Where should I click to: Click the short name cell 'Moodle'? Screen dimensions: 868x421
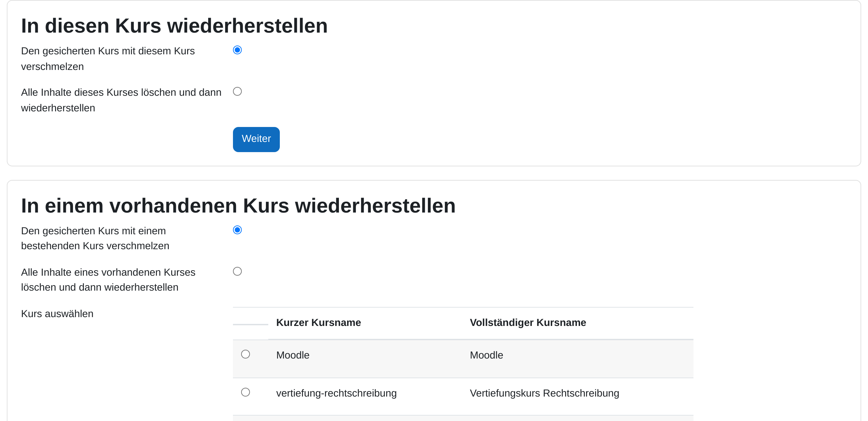click(x=293, y=355)
